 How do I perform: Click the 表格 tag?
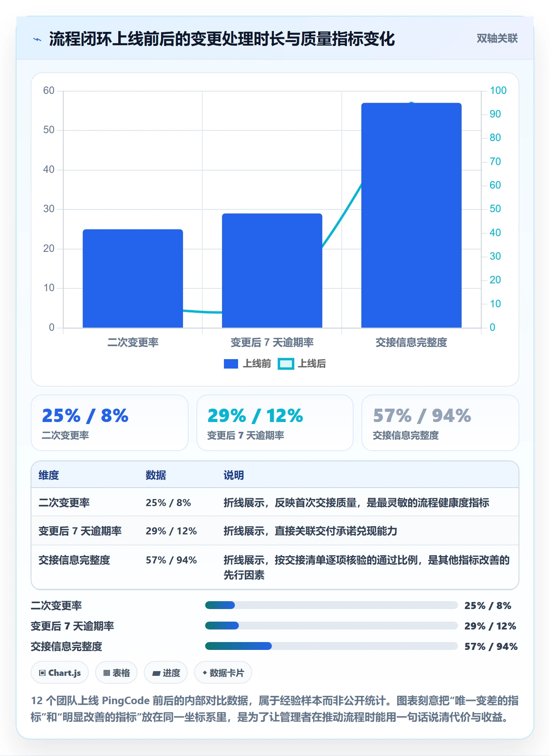[116, 673]
